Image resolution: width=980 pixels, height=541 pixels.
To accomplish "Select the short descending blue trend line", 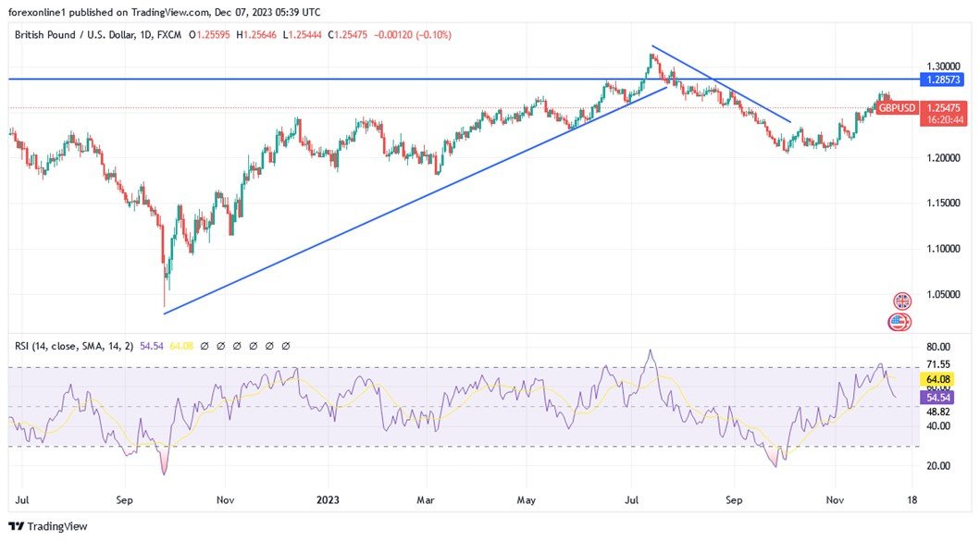I will point(721,84).
